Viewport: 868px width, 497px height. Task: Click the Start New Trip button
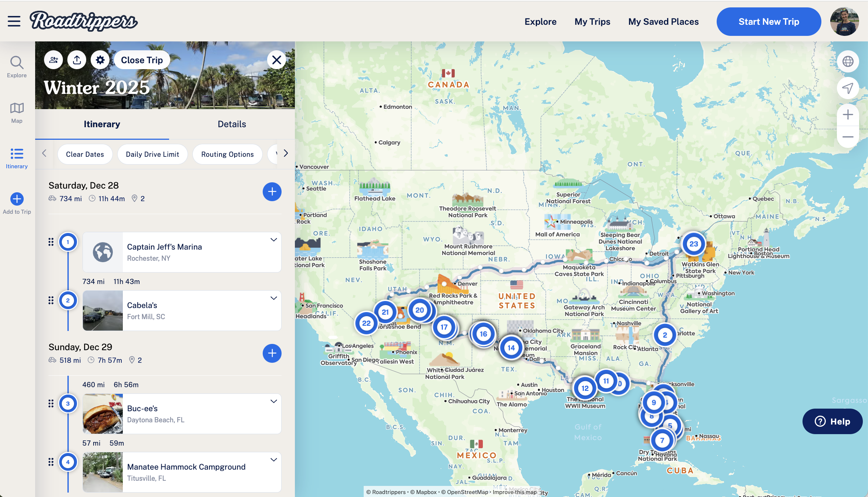coord(769,22)
